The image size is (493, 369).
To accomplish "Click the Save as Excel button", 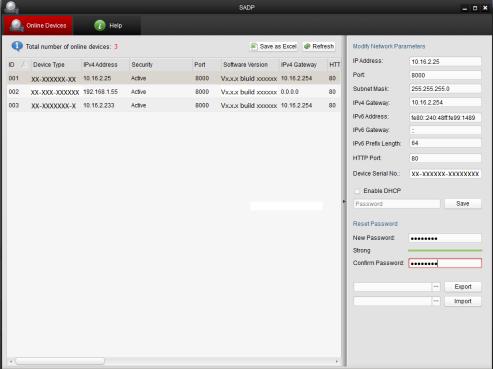I will pos(274,46).
